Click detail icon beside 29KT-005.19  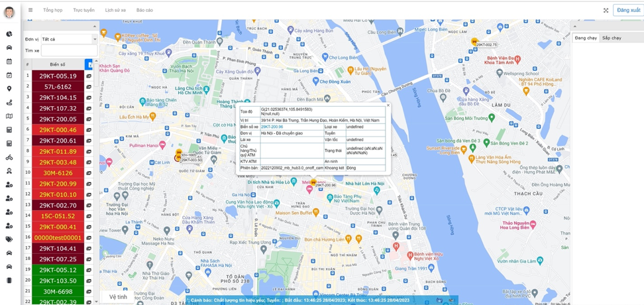89,76
